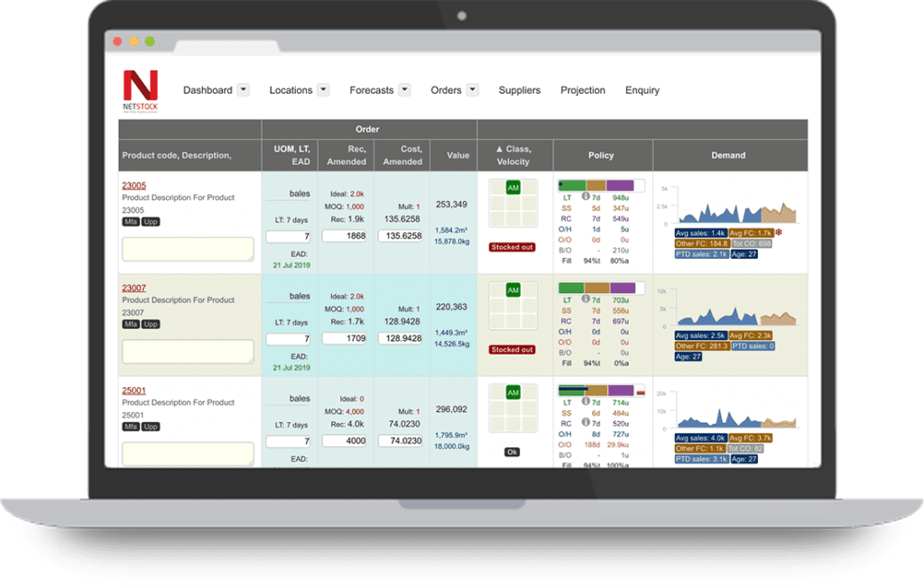Click the Ok status badge for product 25001
The width and height of the screenshot is (924, 588).
pyautogui.click(x=512, y=452)
